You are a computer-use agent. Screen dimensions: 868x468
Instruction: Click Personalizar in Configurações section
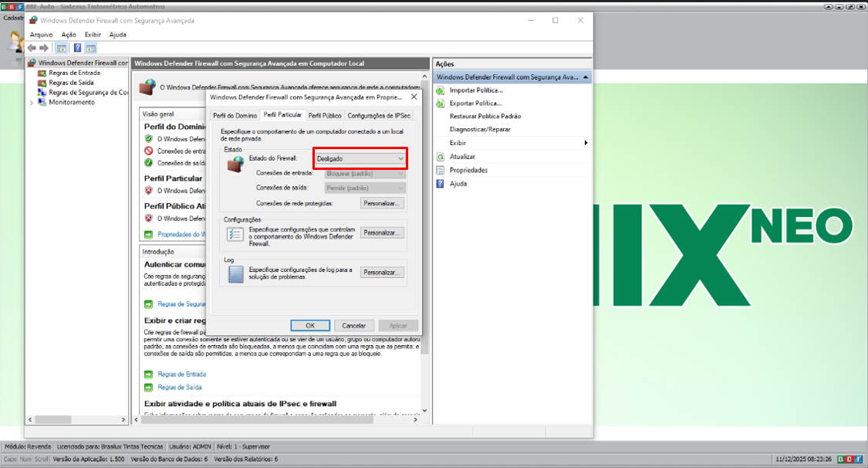click(381, 232)
